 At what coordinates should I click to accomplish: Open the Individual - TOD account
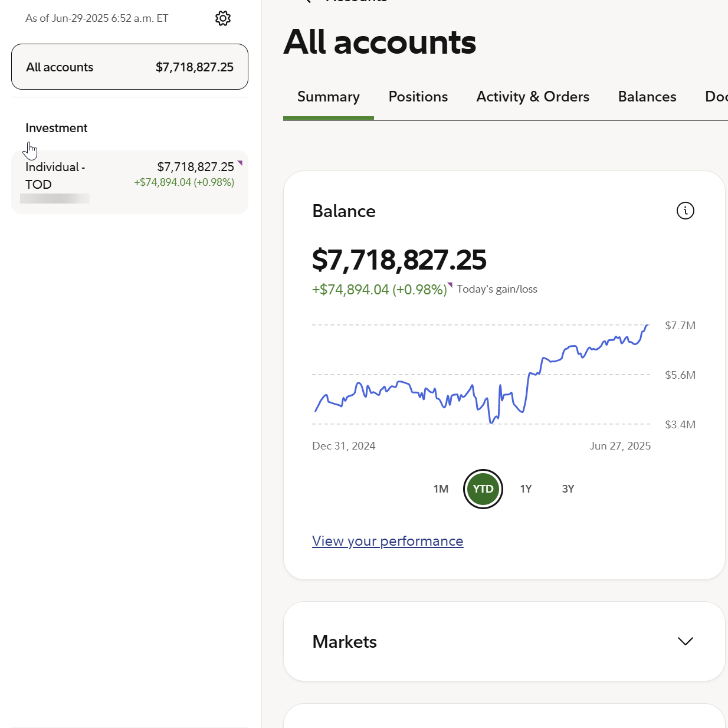click(130, 182)
